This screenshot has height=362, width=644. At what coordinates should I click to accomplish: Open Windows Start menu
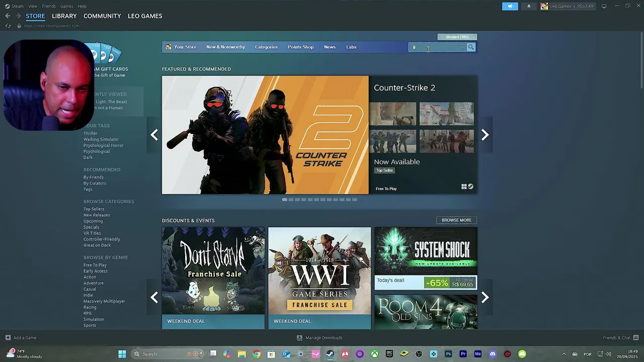click(122, 354)
